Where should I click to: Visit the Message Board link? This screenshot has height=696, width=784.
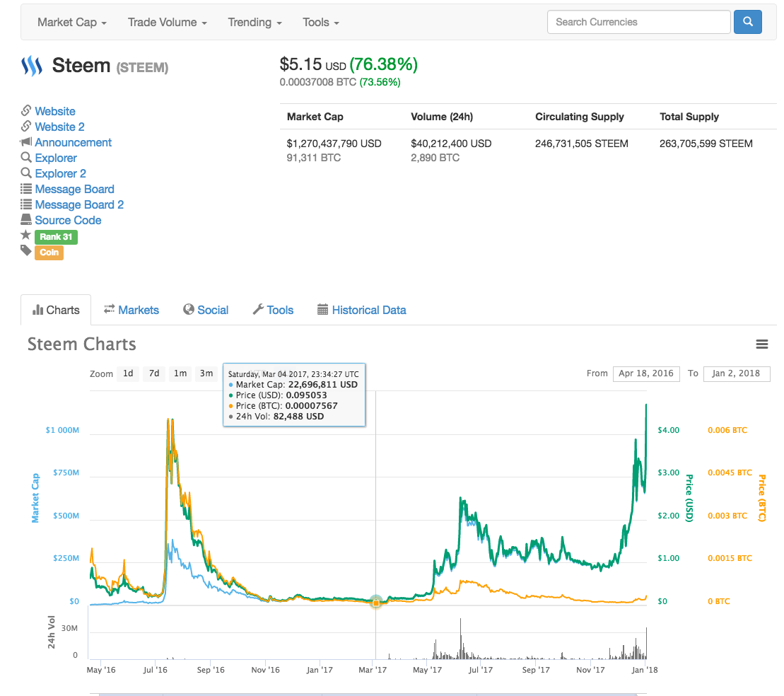tap(74, 189)
